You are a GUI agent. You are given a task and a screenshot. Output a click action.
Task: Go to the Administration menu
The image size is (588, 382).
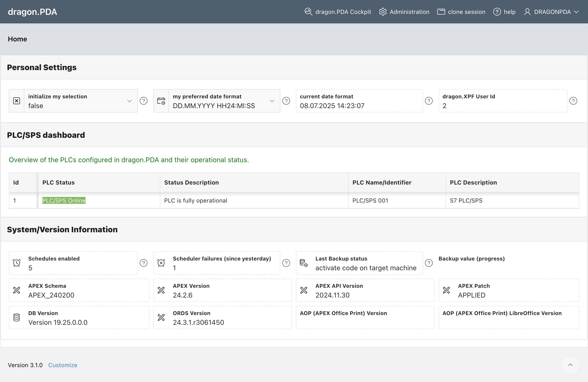(404, 12)
